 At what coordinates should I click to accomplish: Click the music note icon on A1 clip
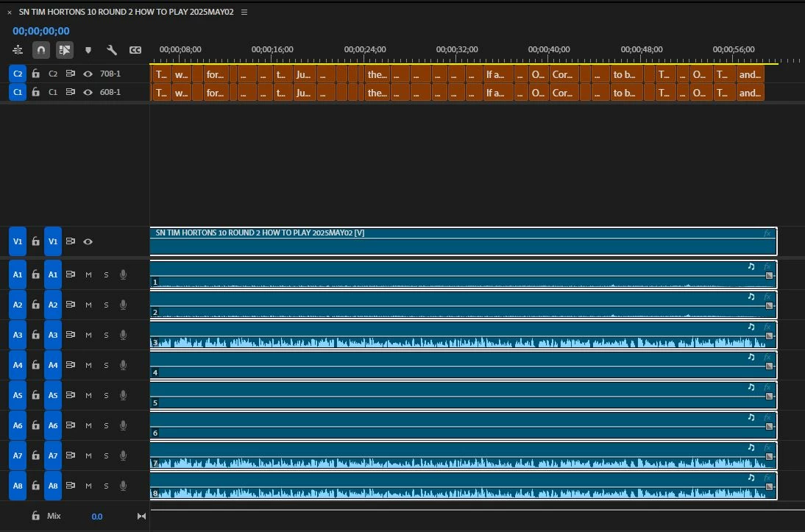coord(751,266)
